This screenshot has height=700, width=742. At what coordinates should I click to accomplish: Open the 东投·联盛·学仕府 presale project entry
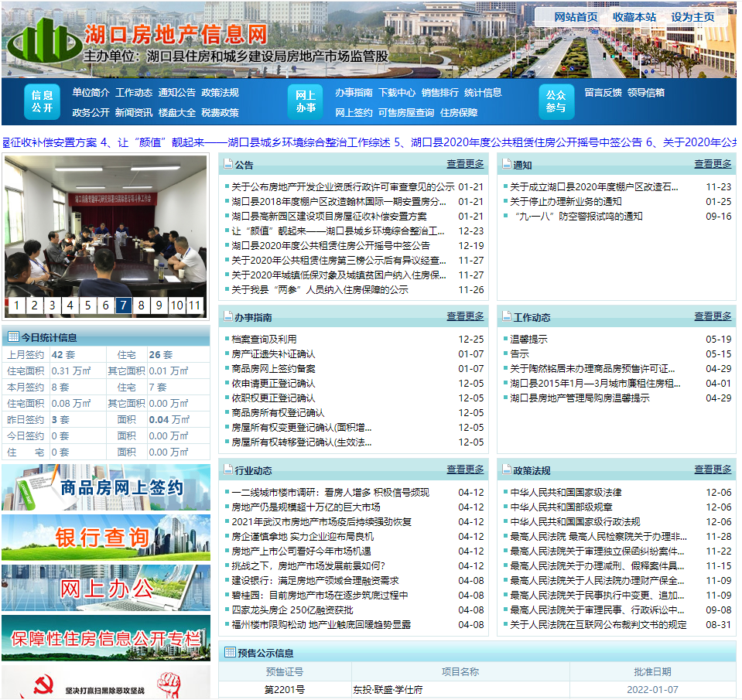point(388,689)
